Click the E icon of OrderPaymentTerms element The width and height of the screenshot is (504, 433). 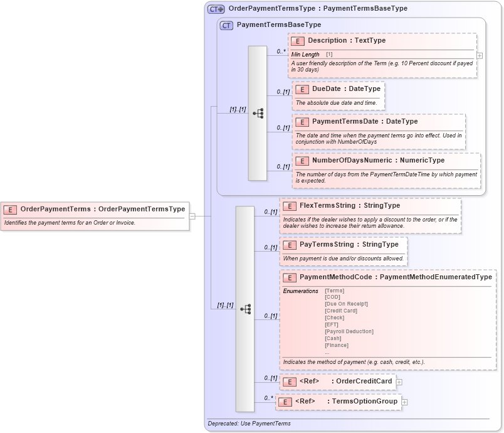10,209
